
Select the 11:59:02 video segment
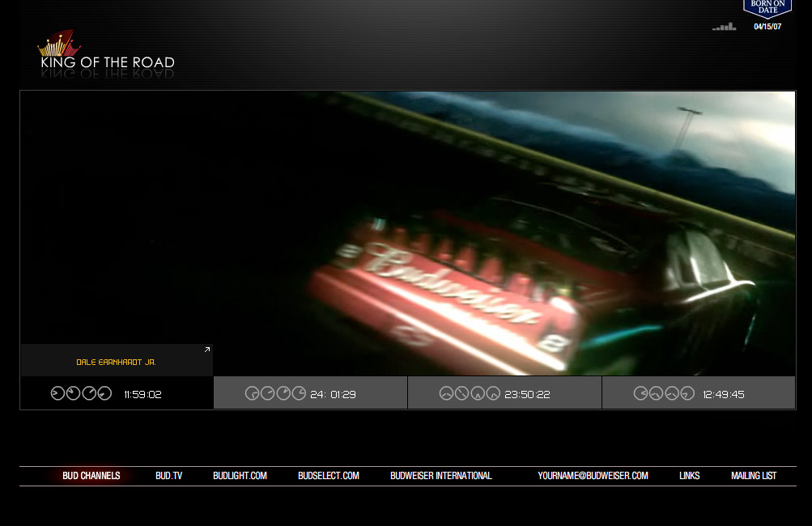coord(142,395)
